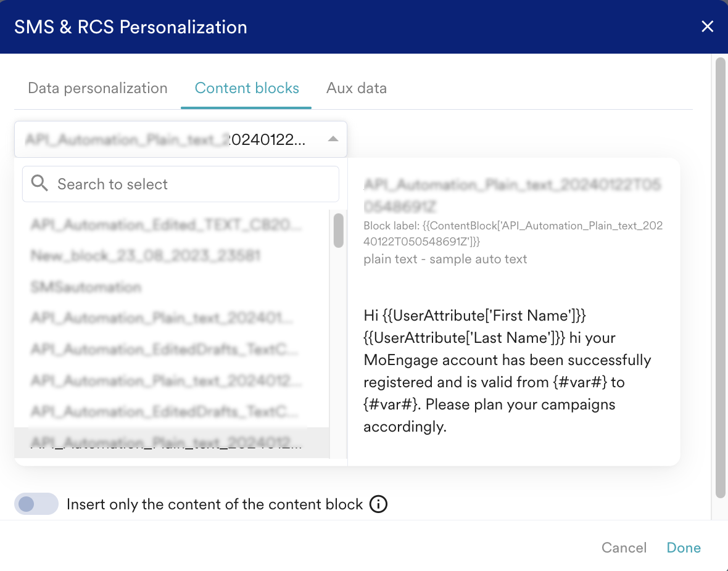Click the dialog's main vertical scrollbar
Image resolution: width=728 pixels, height=571 pixels.
point(720,277)
